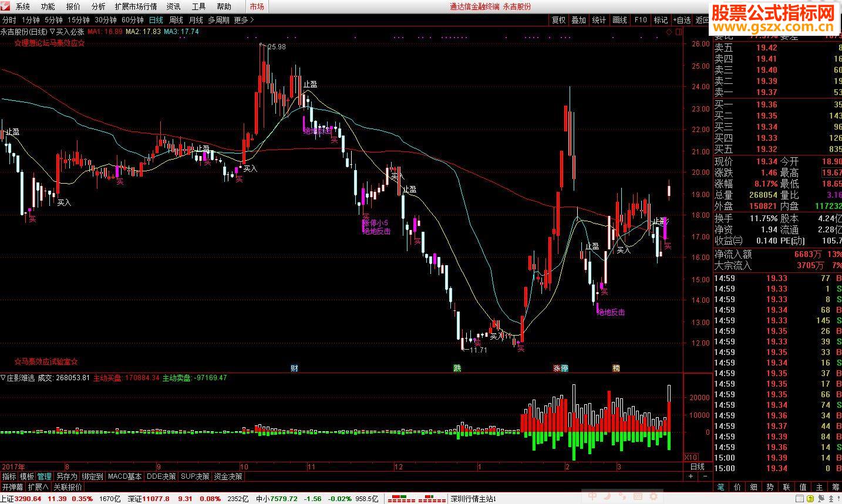Open the 日线 period selector at bottom right
Screen dimensions: 842x504
(x=697, y=466)
